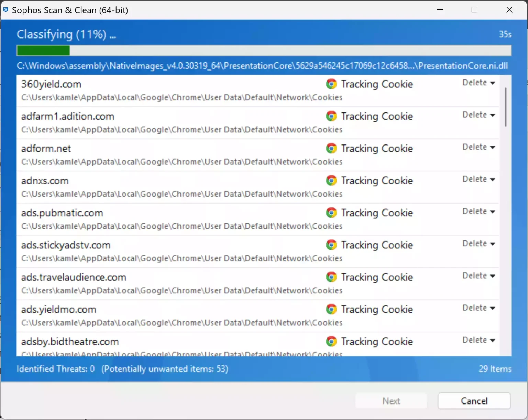The width and height of the screenshot is (528, 420).
Task: Click the Chrome icon in adfarm1.adition.com row
Action: [x=331, y=116]
